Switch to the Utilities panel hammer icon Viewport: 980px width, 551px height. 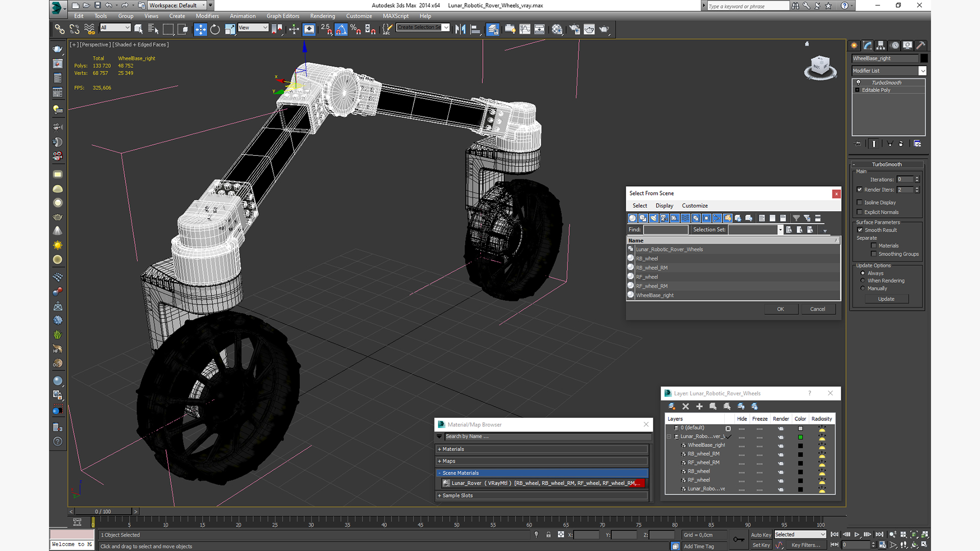tap(920, 45)
